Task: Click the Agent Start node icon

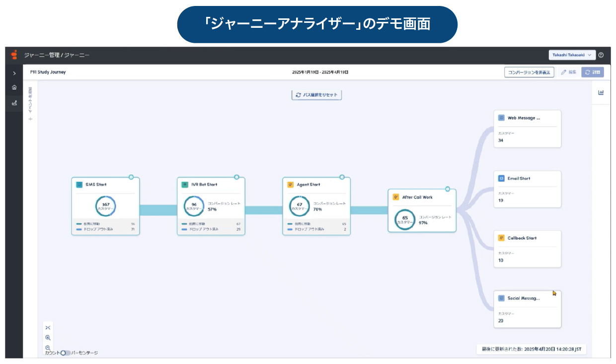Action: coord(290,185)
